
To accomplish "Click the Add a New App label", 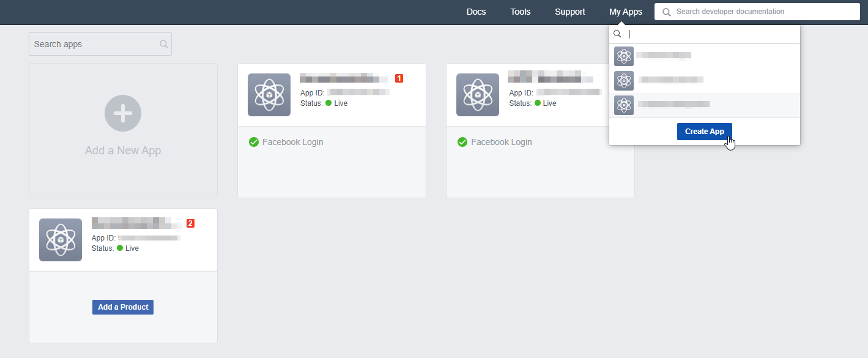I will 123,151.
